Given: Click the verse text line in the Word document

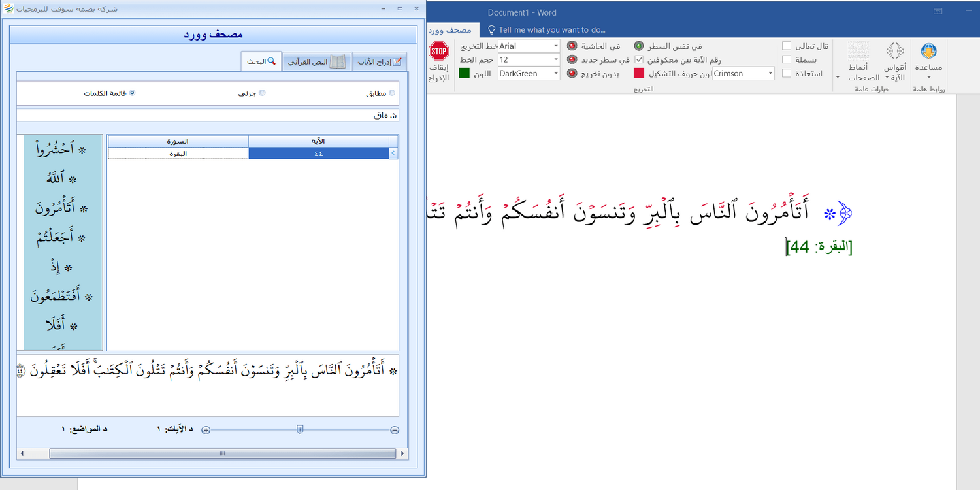Looking at the screenshot, I should coord(639,211).
